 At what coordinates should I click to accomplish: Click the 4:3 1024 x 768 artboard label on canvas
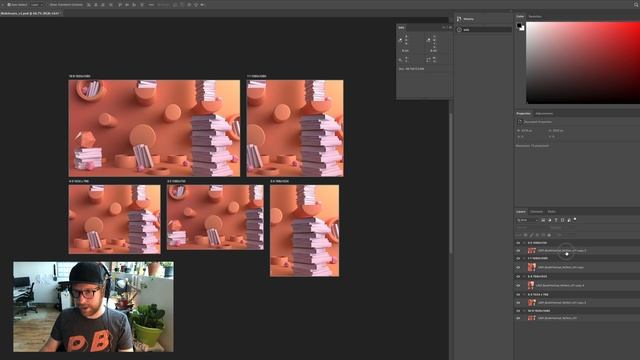(79, 181)
